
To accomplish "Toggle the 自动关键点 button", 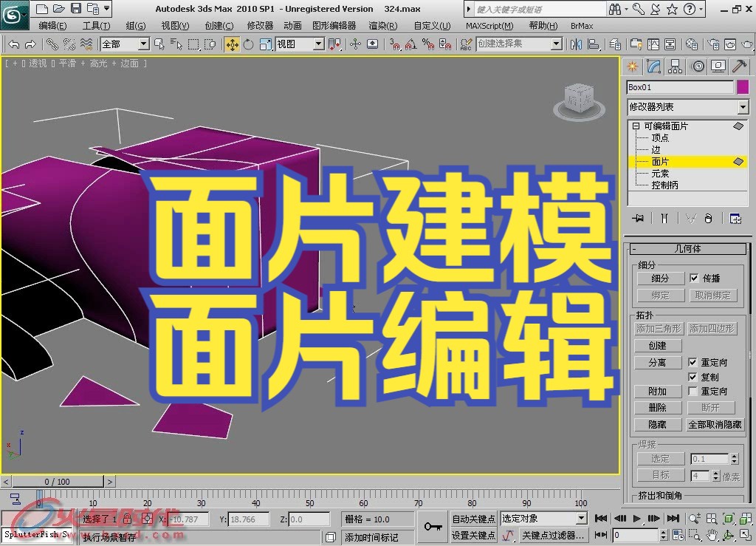I will pyautogui.click(x=472, y=519).
